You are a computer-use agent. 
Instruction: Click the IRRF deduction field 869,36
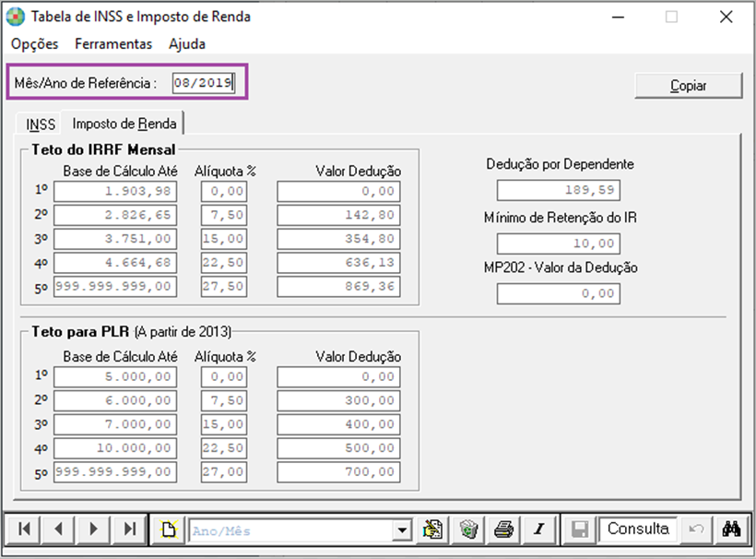pos(338,287)
